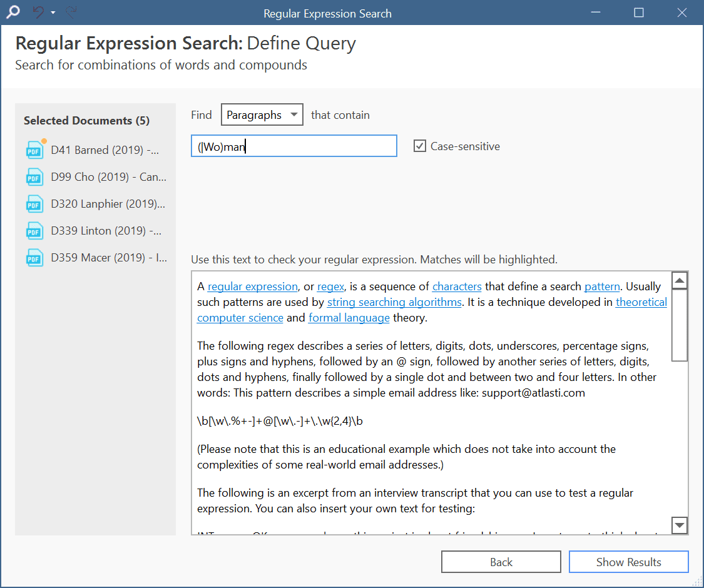Click PDF icon of D41 Barned document

pos(34,150)
